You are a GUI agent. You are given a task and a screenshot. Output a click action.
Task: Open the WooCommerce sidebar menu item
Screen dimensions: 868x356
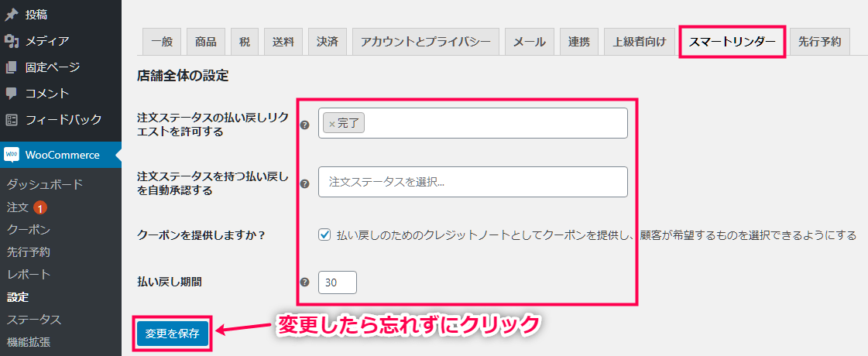tap(60, 155)
